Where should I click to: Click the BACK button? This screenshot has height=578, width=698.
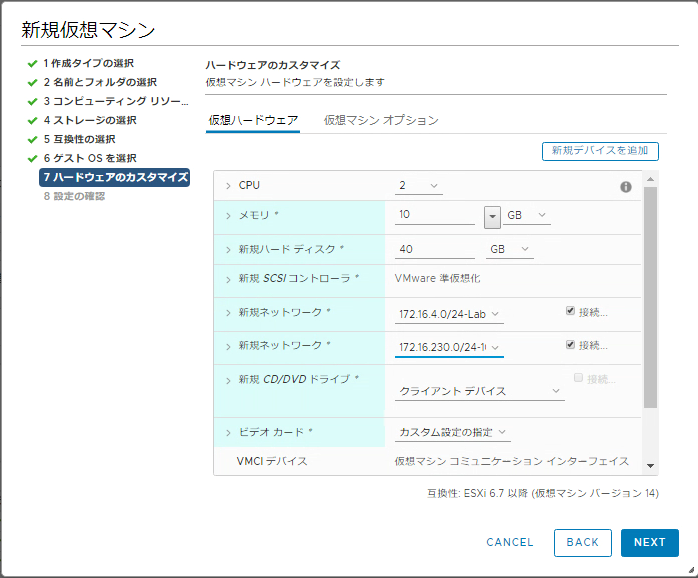583,542
